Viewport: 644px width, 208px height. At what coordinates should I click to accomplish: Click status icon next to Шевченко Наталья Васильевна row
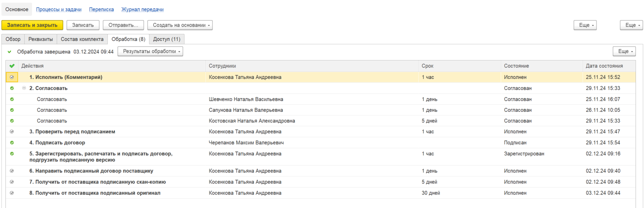tap(12, 99)
